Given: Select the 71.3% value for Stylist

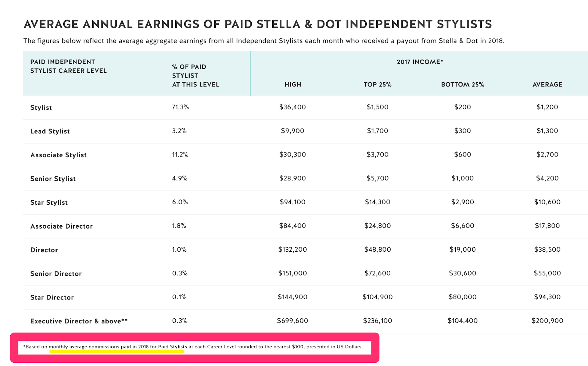Looking at the screenshot, I should 180,107.
